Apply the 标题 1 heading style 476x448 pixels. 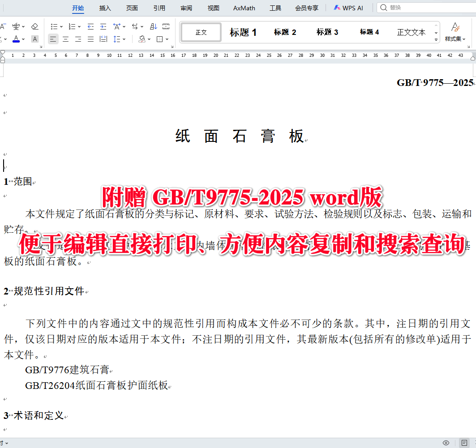243,32
